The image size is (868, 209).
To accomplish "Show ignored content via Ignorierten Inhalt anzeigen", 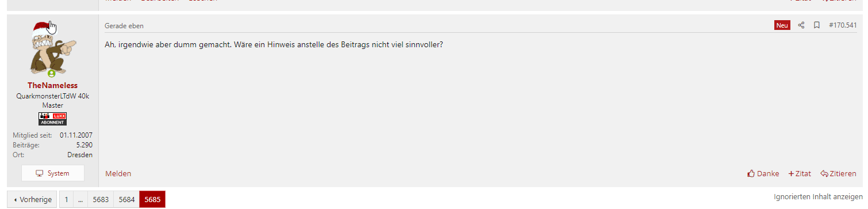I will [818, 197].
